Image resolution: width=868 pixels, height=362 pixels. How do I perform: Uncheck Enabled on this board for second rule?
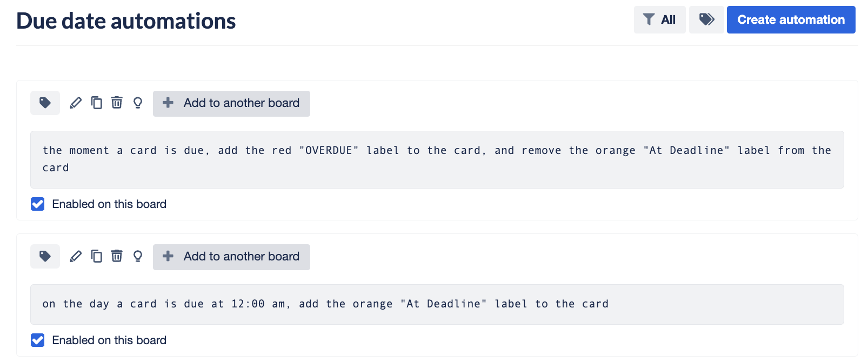[38, 340]
